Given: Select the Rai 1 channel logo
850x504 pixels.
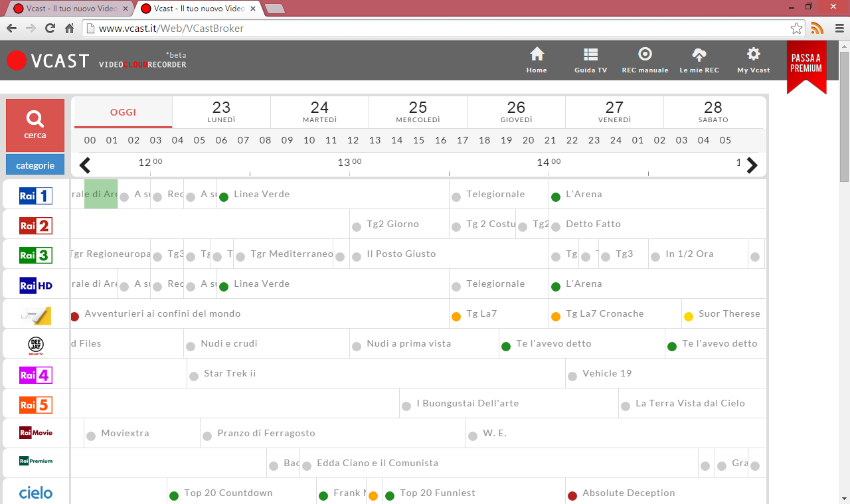Looking at the screenshot, I should tap(36, 195).
